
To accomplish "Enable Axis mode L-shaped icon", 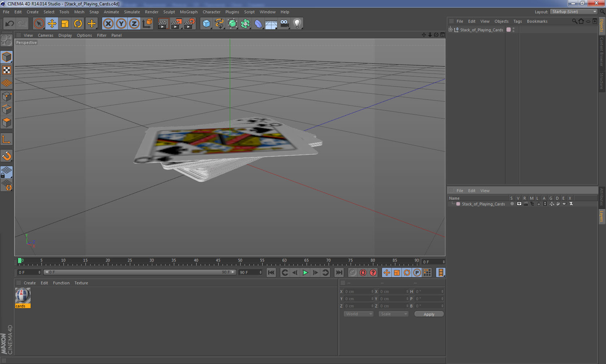I will pos(7,139).
